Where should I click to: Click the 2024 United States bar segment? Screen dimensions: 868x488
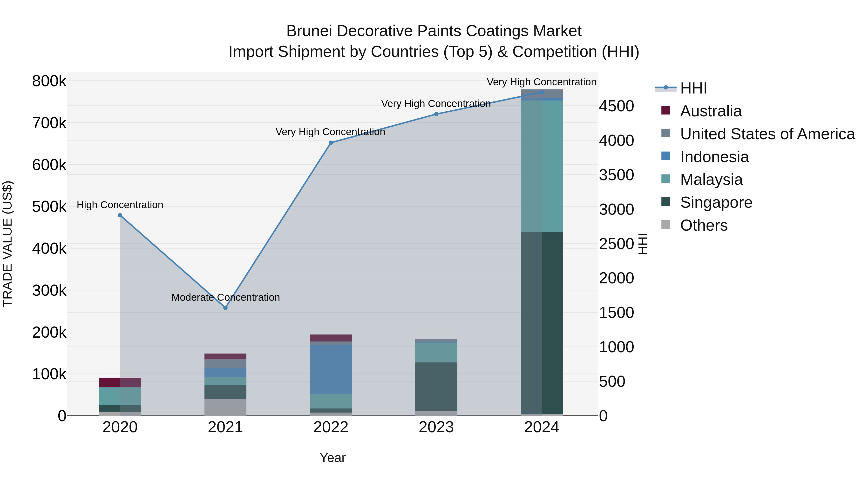(542, 94)
